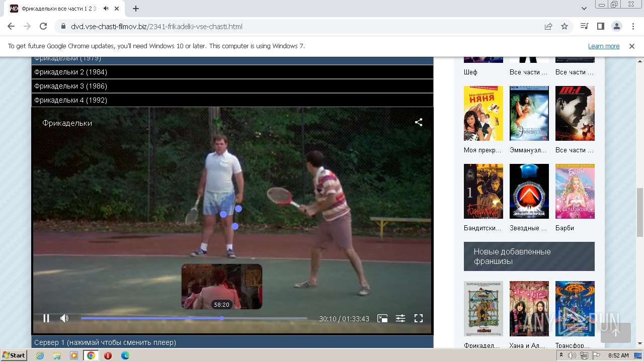Bookmark this page with star icon
Viewport: 644px width, 362px height.
tap(565, 26)
